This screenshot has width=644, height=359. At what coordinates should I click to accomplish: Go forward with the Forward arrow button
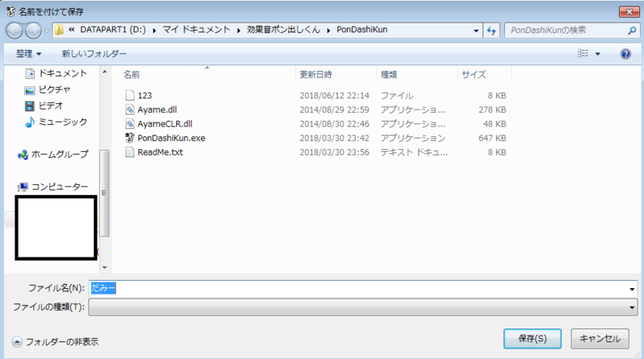[33, 31]
